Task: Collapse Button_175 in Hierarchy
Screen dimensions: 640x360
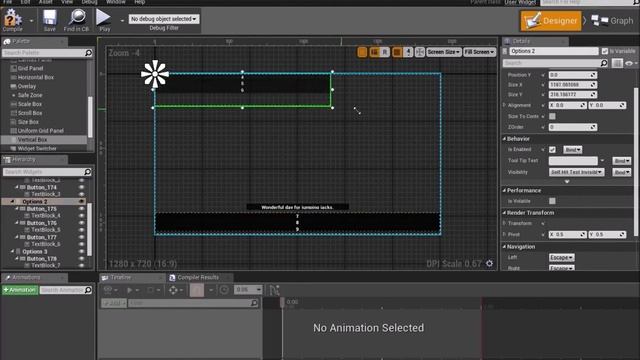Action: pos(17,209)
